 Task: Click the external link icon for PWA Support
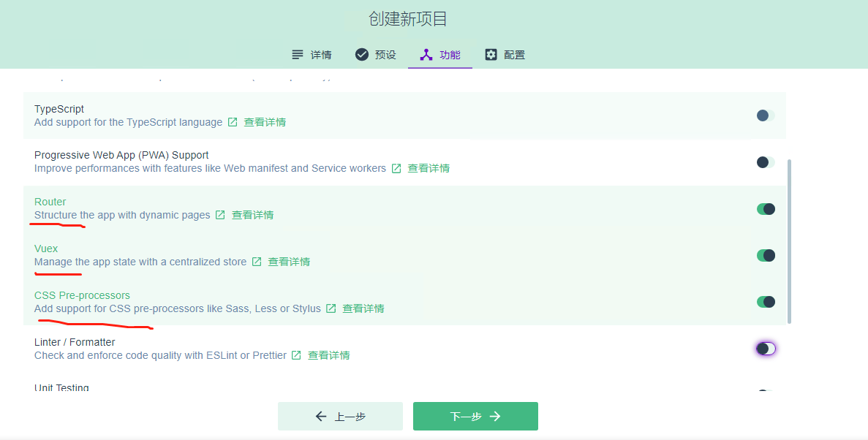pos(396,168)
